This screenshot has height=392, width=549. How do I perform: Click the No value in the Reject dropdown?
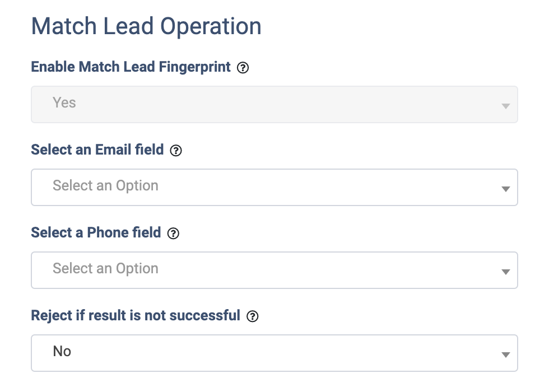(62, 352)
